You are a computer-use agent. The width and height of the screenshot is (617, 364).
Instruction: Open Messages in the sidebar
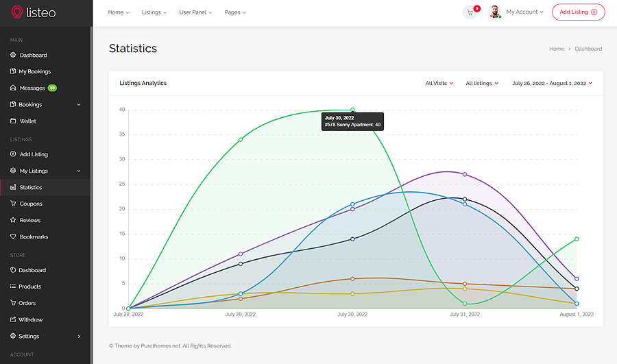[32, 88]
